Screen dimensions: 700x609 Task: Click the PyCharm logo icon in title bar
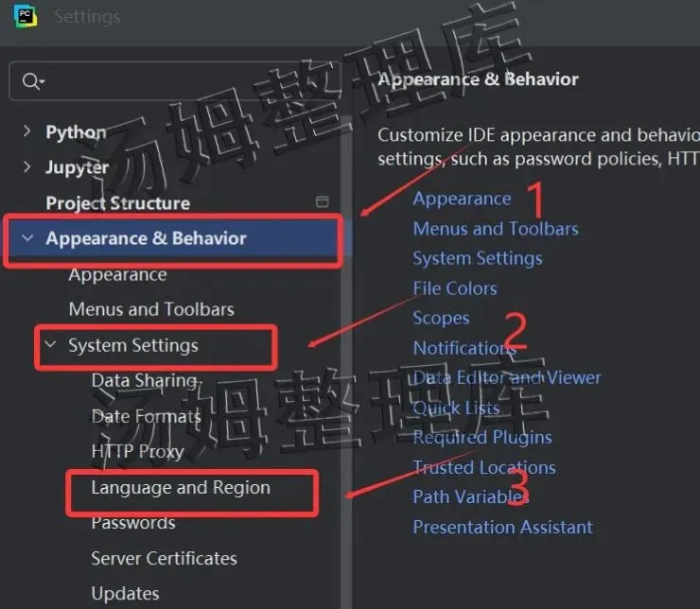[26, 16]
